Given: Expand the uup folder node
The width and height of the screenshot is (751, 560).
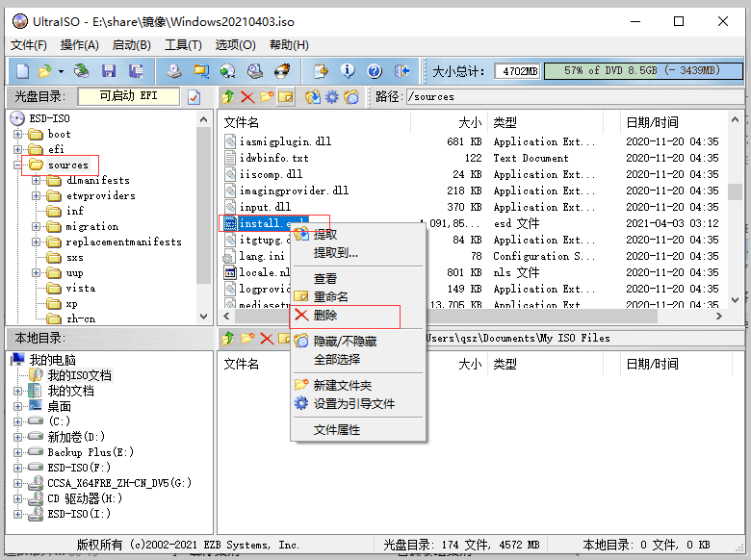Looking at the screenshot, I should click(36, 273).
